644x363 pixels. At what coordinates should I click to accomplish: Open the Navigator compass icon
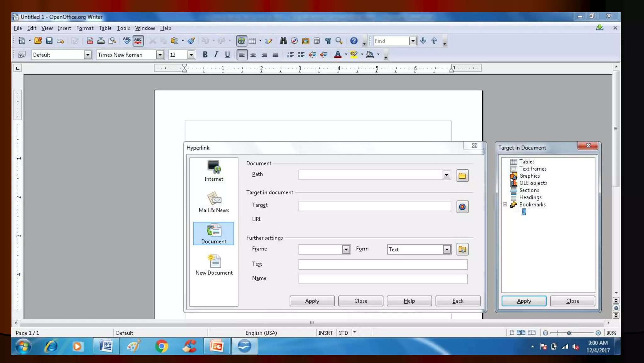pyautogui.click(x=294, y=41)
